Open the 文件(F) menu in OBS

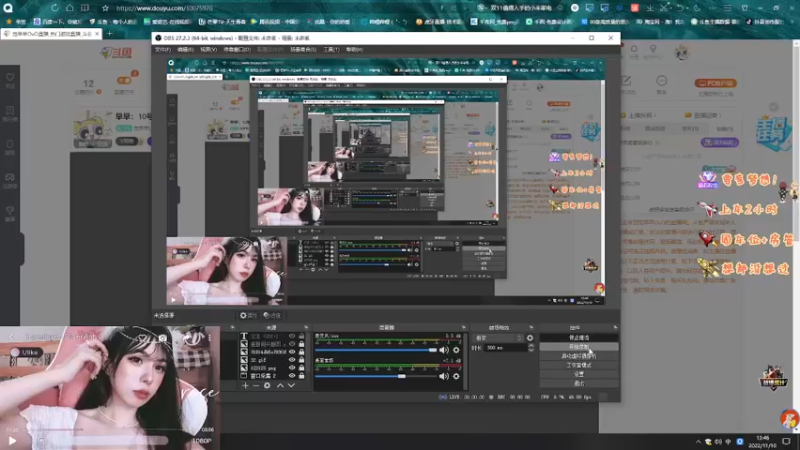click(163, 49)
